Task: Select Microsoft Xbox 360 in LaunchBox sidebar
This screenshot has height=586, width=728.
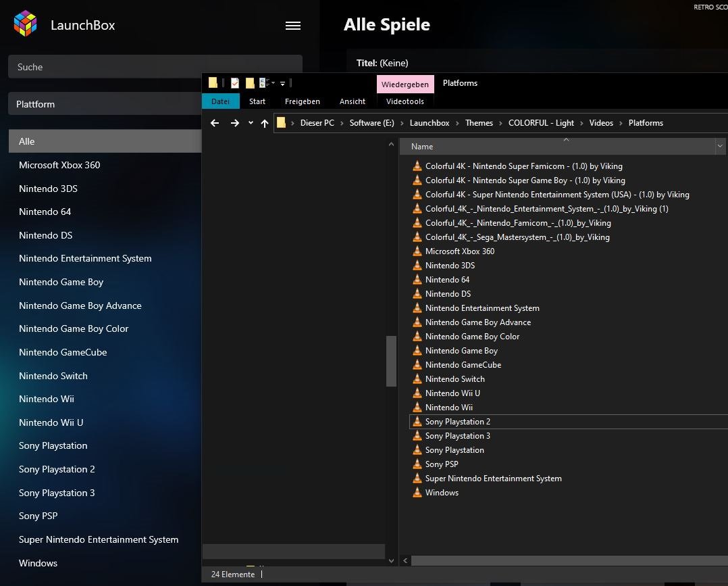Action: [59, 165]
